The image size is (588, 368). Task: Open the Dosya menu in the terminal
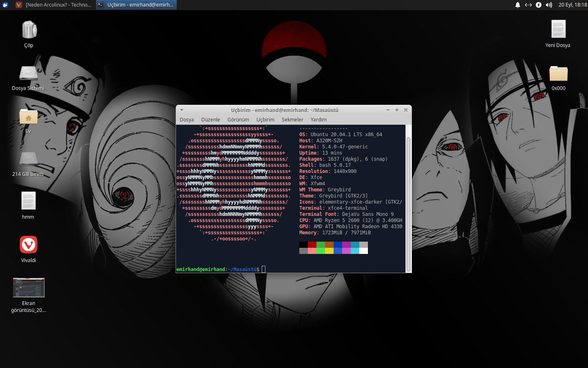pos(187,120)
